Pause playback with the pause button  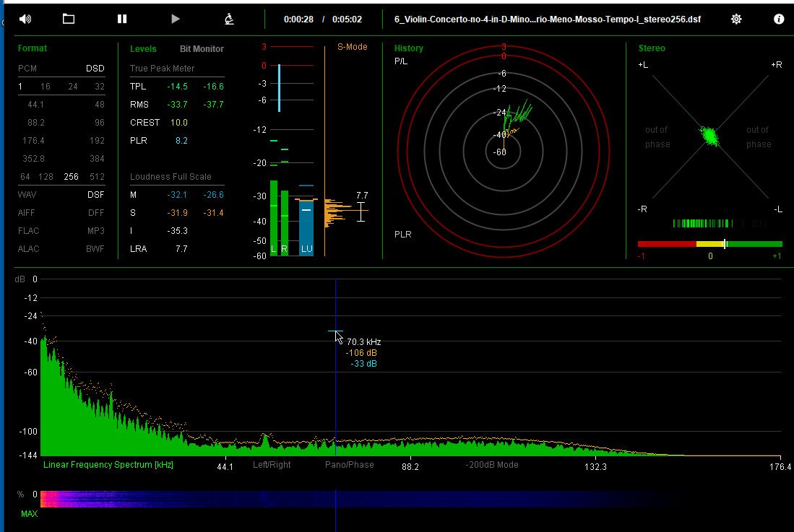click(122, 19)
